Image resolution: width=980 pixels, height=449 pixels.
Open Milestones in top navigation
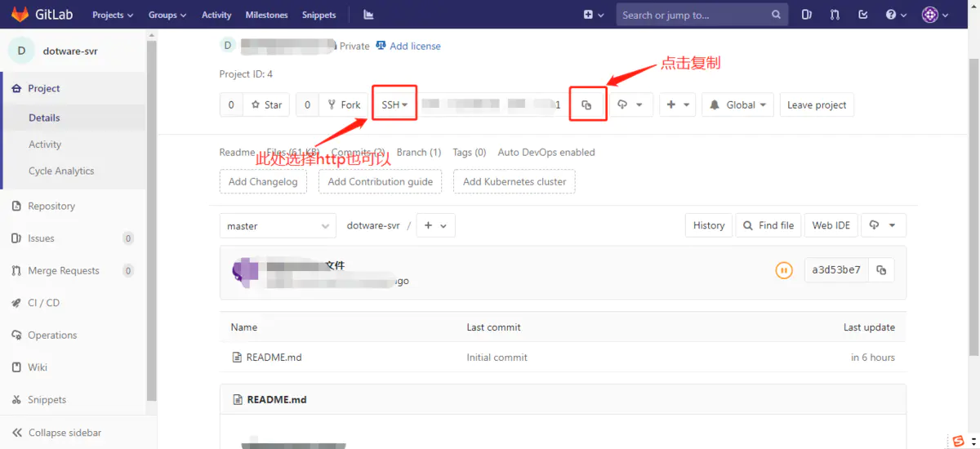[266, 15]
